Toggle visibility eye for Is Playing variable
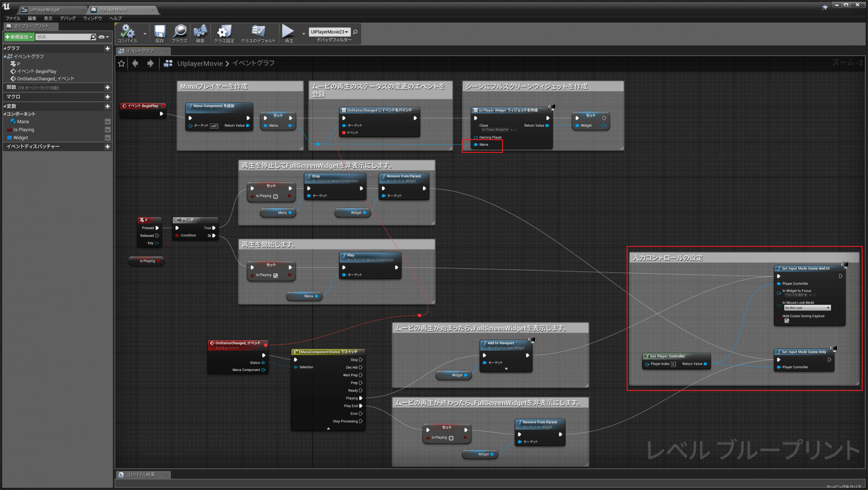 (x=108, y=130)
